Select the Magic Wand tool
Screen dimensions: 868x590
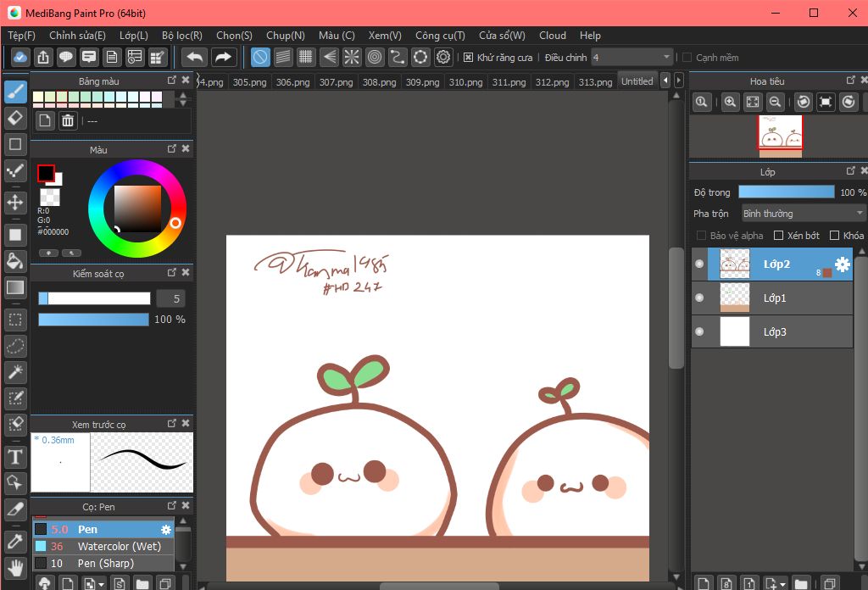(14, 372)
